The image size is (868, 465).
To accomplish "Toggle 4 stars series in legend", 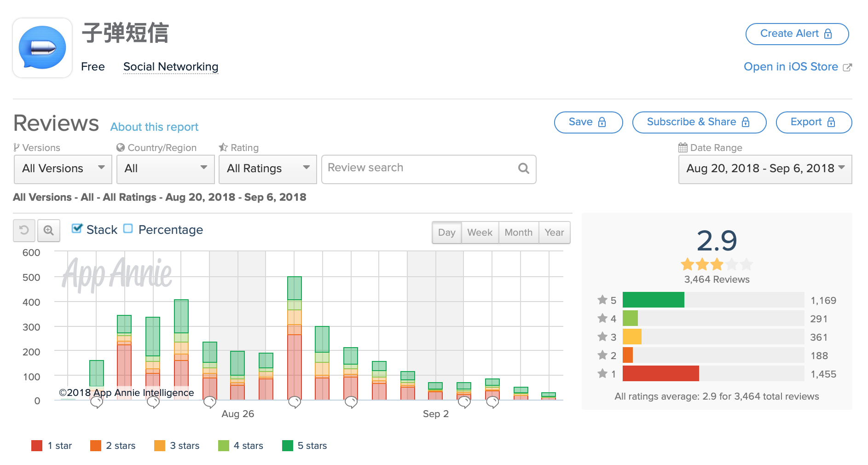I will pos(241,446).
